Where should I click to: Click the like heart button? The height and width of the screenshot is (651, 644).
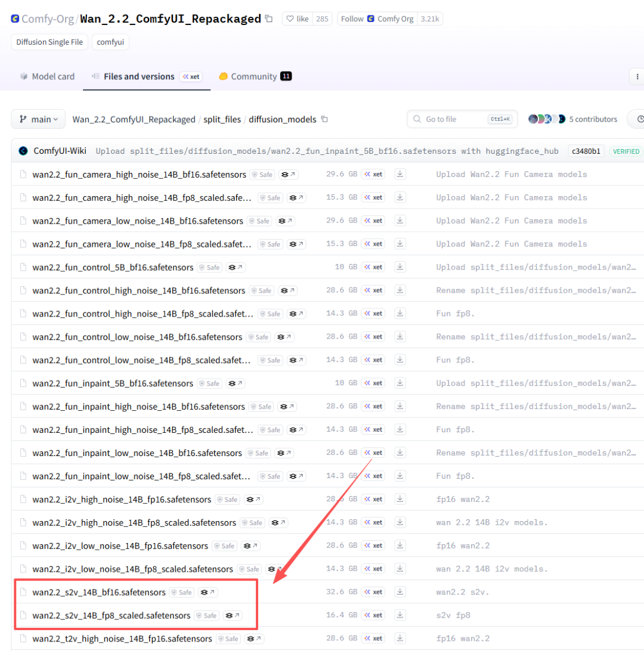(298, 18)
